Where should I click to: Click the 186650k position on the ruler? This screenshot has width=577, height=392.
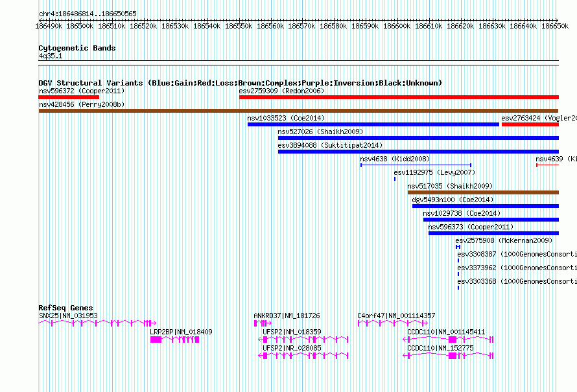[x=555, y=26]
